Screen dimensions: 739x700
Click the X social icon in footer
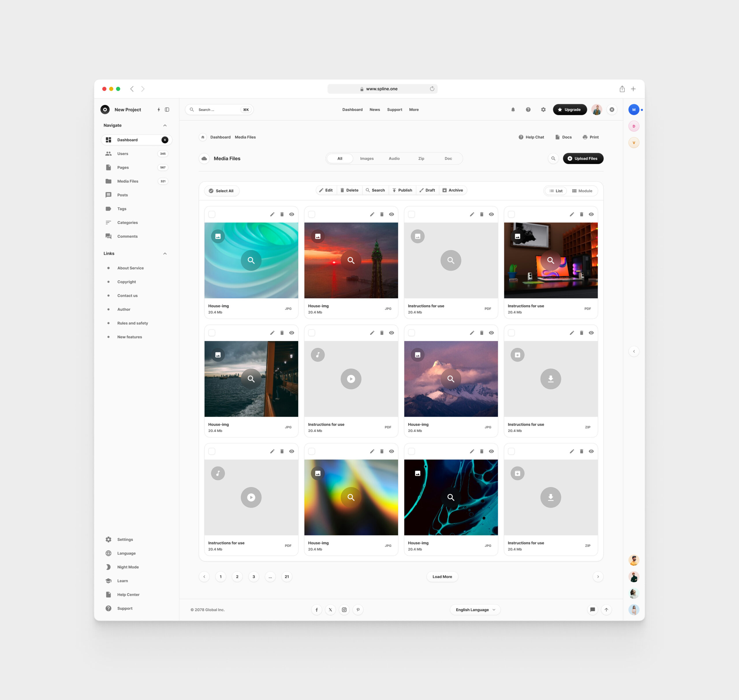(331, 610)
